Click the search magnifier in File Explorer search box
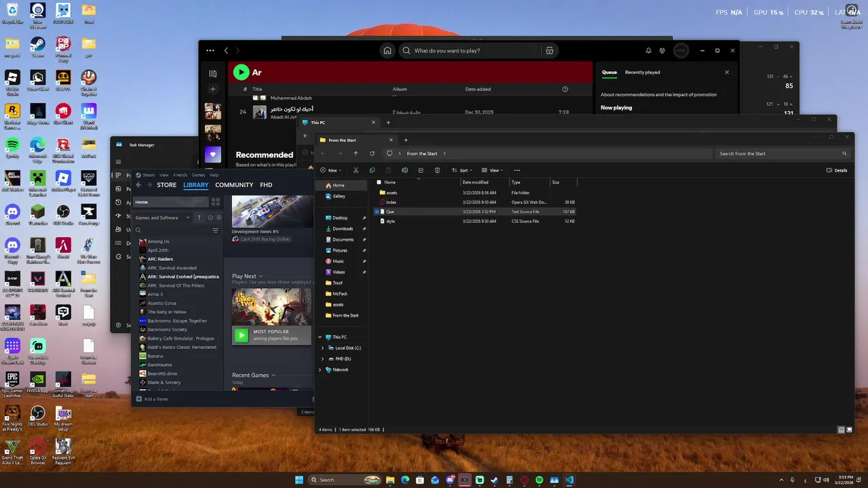 [844, 153]
